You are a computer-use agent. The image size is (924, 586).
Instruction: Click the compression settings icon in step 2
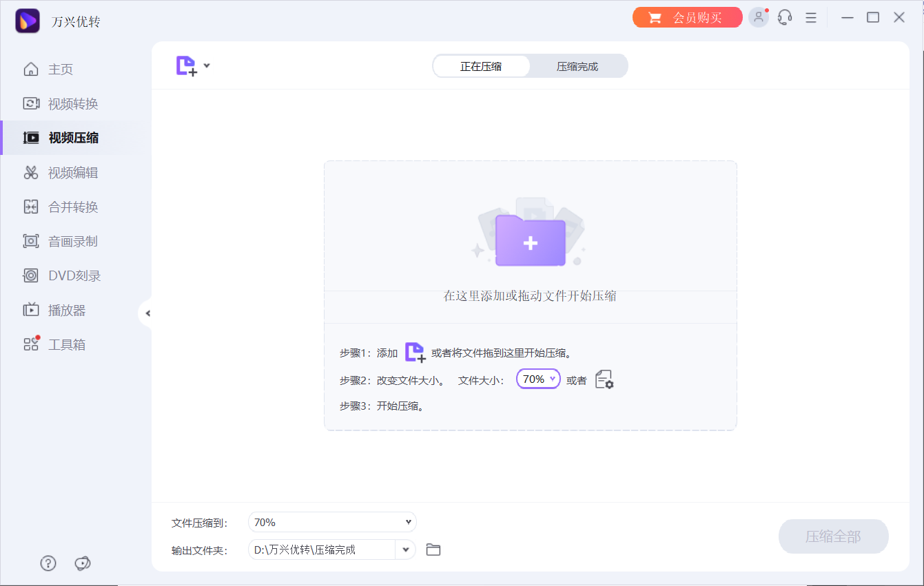[x=604, y=379]
